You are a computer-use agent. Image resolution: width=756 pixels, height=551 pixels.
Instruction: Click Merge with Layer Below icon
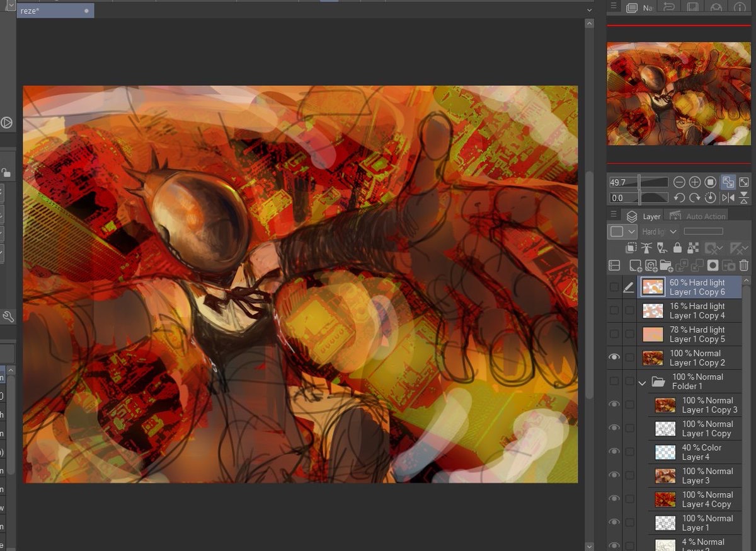pyautogui.click(x=697, y=266)
